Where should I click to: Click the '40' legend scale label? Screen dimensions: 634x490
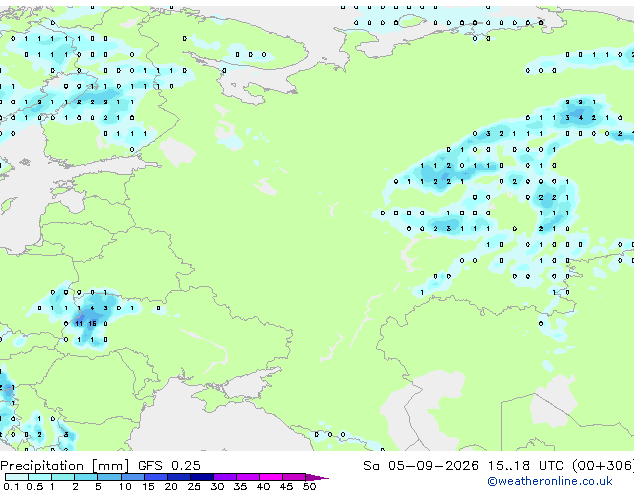tap(263, 486)
